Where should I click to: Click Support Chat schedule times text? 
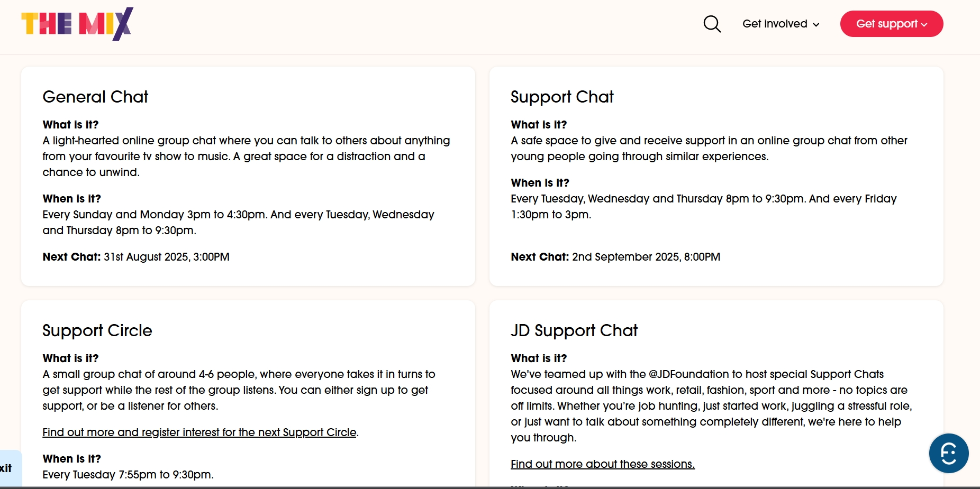(x=704, y=207)
